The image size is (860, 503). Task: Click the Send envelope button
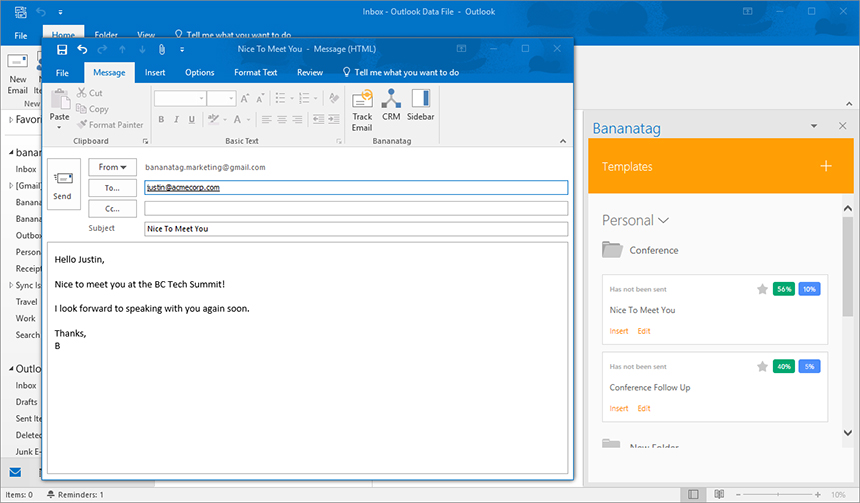point(62,184)
